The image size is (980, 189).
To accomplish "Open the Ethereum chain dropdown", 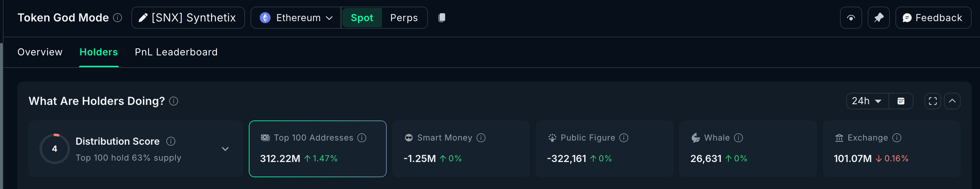I will (x=296, y=18).
